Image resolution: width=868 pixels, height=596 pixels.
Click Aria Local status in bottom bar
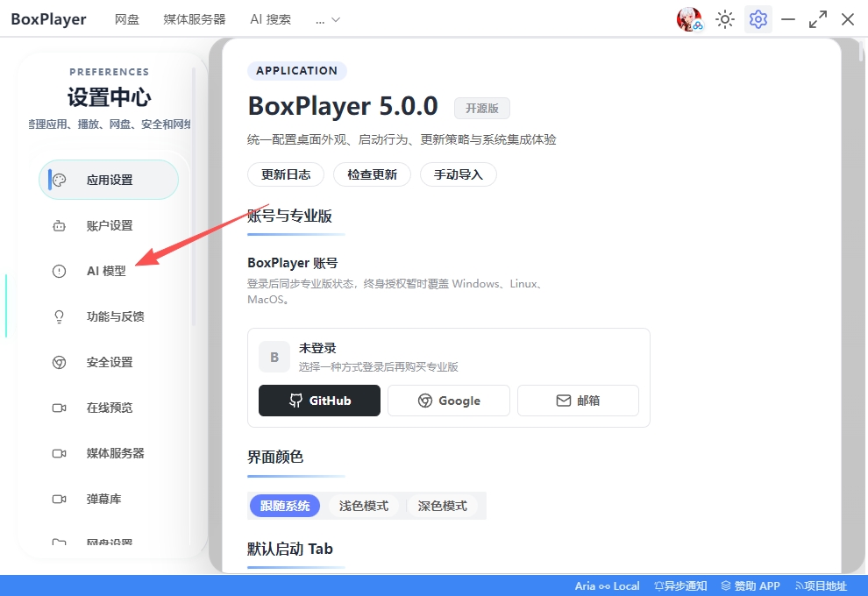[607, 585]
